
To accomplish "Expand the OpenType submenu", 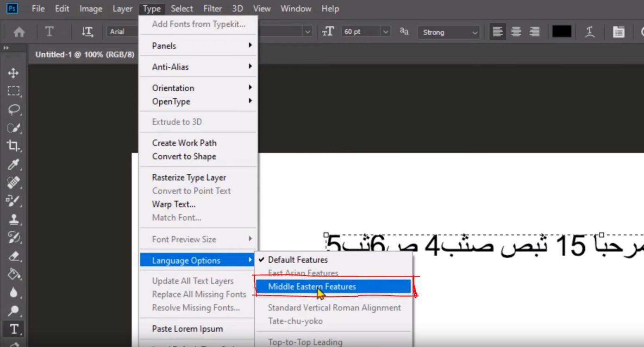I will 198,101.
